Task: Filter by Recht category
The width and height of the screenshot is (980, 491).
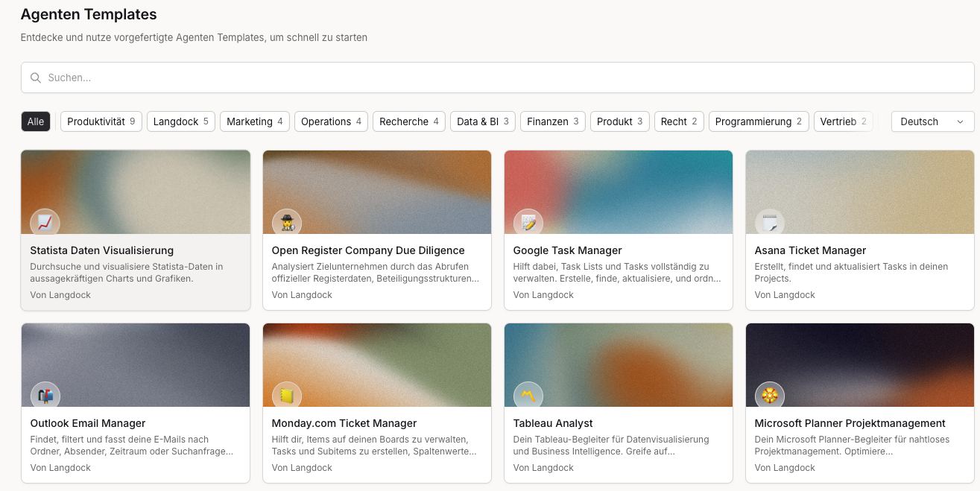Action: pyautogui.click(x=679, y=121)
